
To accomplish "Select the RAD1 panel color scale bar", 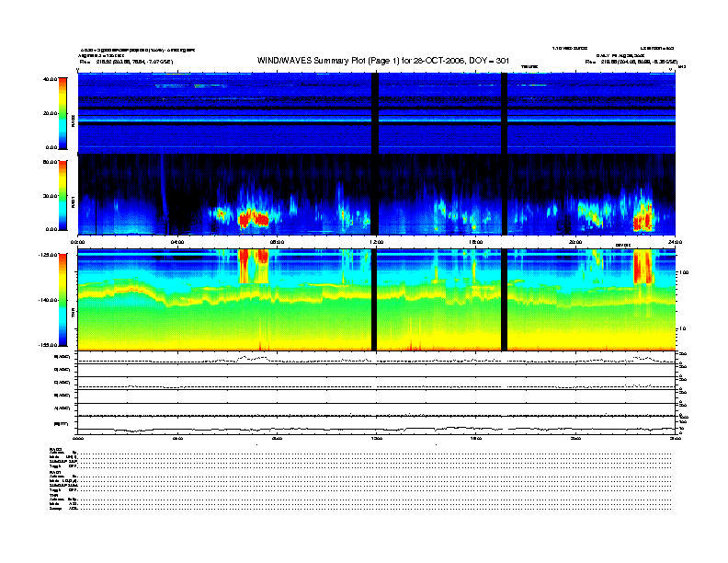I will tap(63, 196).
